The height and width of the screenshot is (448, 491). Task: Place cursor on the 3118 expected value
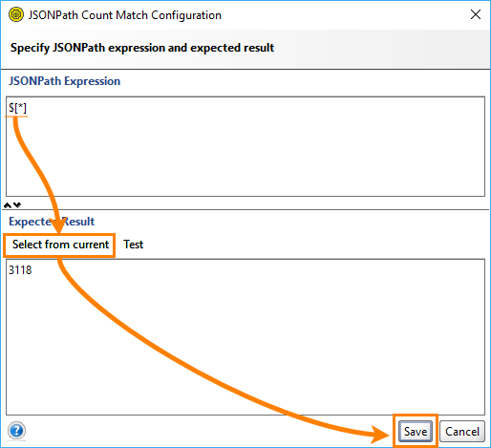[20, 270]
